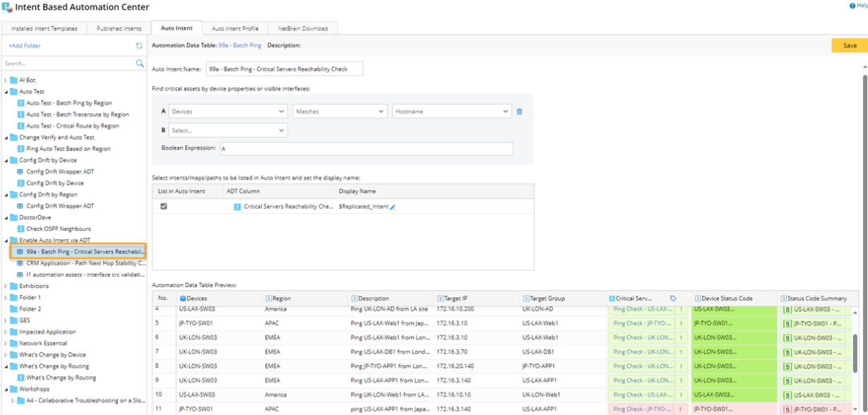Open the Devices dropdown in condition A
Screen dimensions: 868x415
[229, 112]
